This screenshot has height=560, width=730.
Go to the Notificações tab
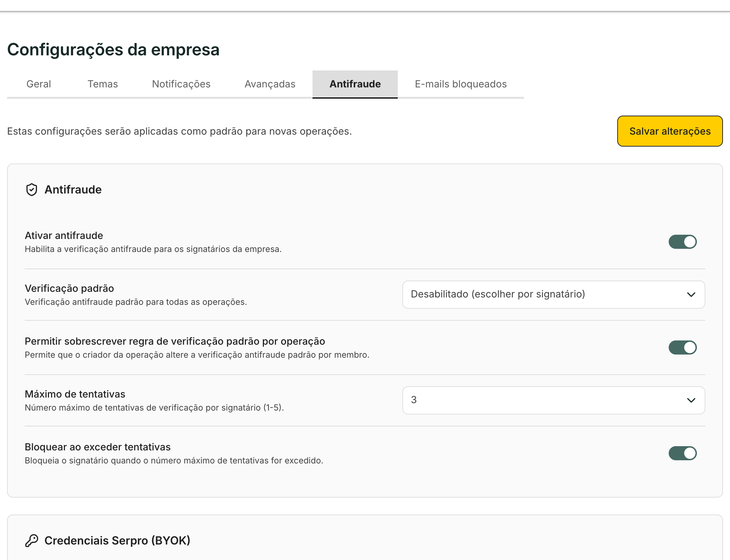(x=181, y=84)
